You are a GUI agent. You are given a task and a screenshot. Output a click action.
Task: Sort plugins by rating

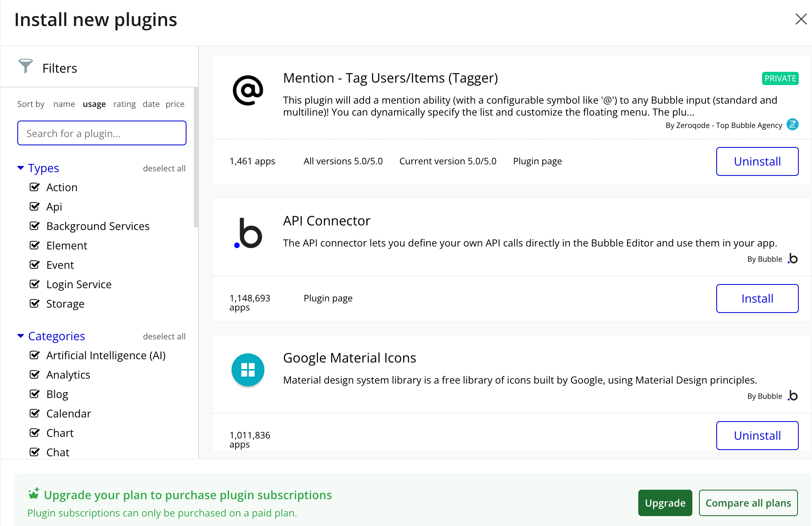pyautogui.click(x=124, y=104)
